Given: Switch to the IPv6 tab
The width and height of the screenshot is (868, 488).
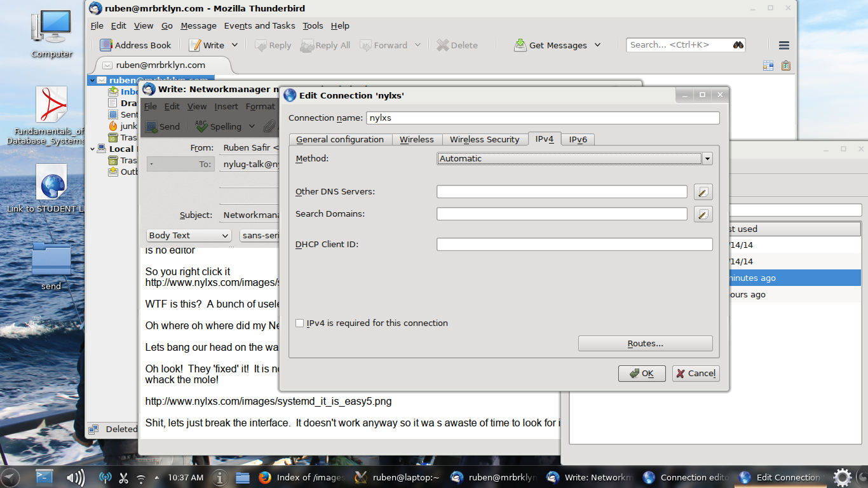Looking at the screenshot, I should pos(578,139).
